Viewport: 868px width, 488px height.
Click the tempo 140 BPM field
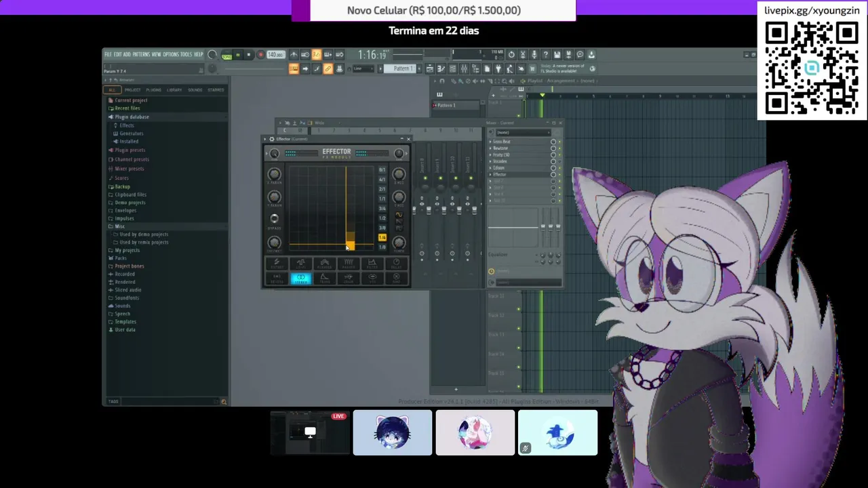276,54
